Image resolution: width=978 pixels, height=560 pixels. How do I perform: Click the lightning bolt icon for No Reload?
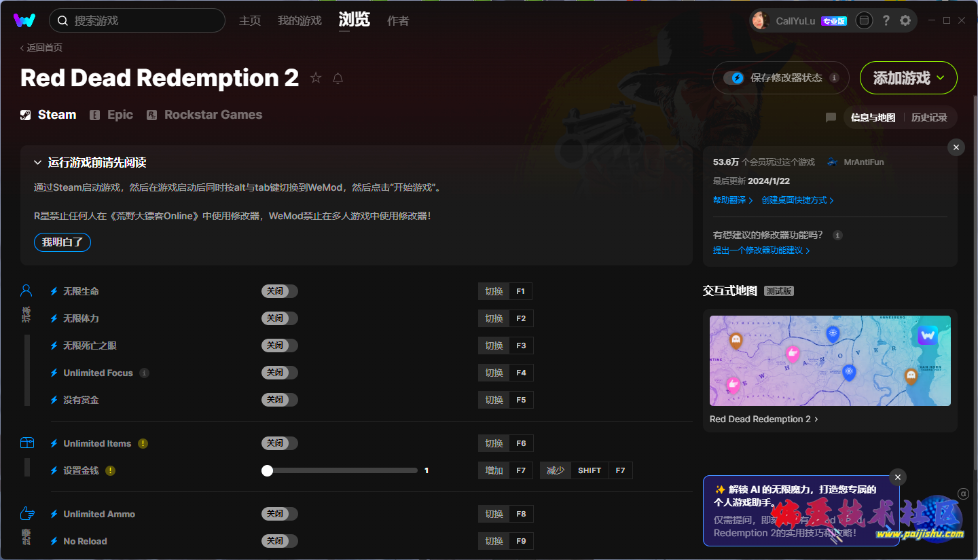pyautogui.click(x=54, y=541)
